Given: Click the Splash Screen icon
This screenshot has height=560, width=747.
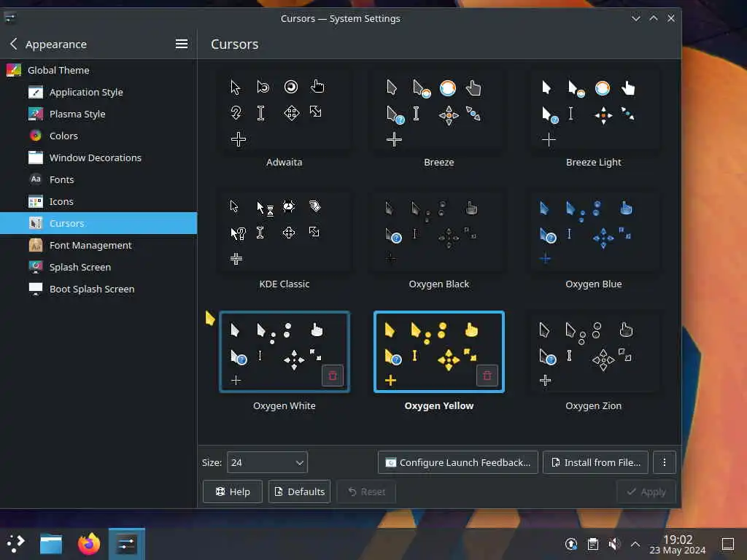Looking at the screenshot, I should tap(36, 267).
